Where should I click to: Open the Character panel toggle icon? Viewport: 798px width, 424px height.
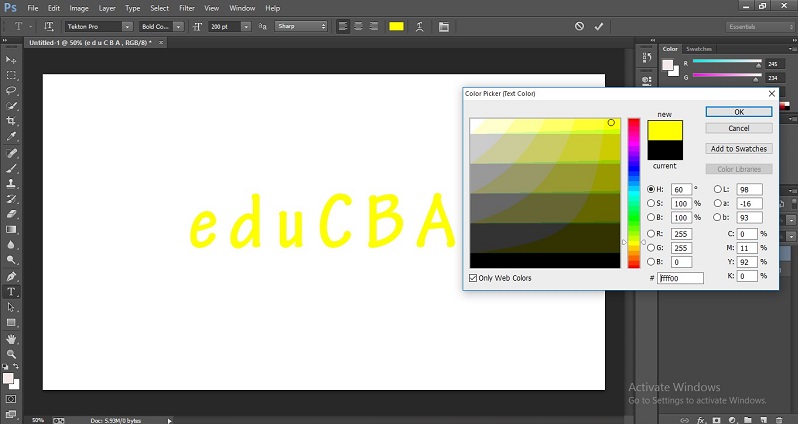pos(444,26)
